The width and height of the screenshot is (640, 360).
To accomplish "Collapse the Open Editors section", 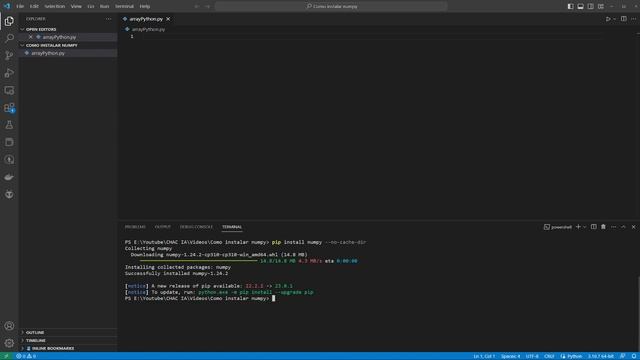I will tap(41, 29).
